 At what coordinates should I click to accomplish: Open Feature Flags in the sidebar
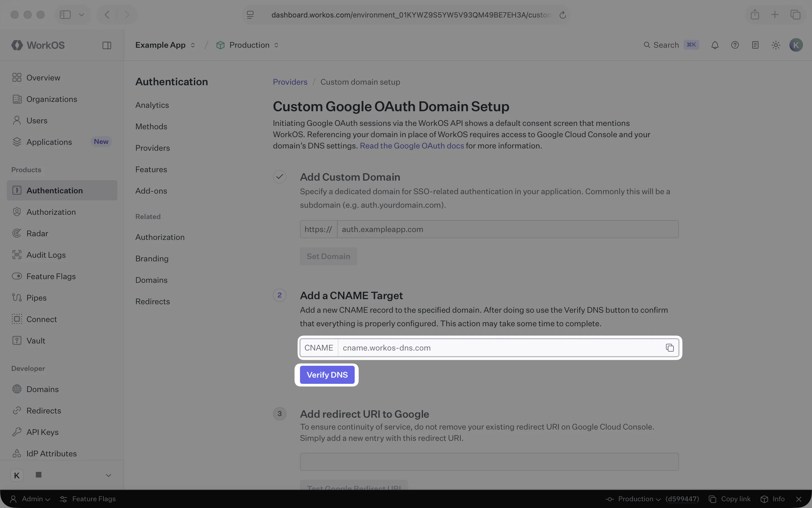[x=62, y=277]
